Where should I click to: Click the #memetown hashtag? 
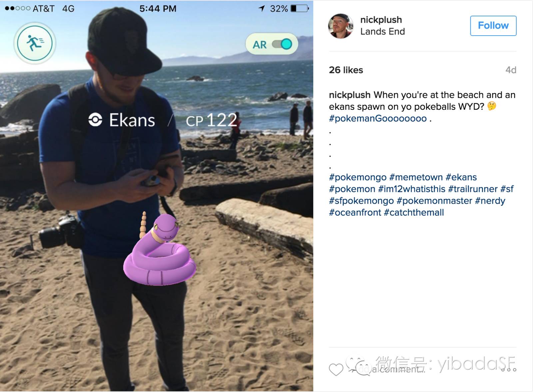416,177
